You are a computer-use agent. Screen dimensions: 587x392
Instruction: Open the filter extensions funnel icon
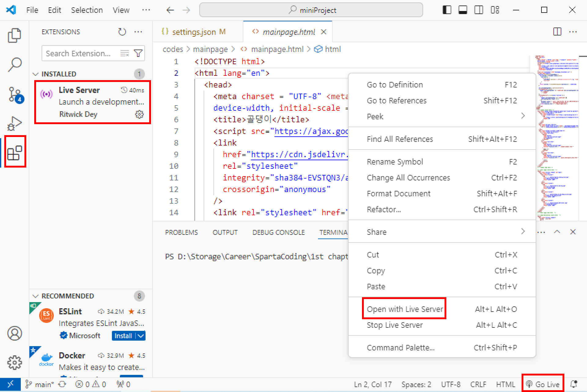pyautogui.click(x=138, y=54)
